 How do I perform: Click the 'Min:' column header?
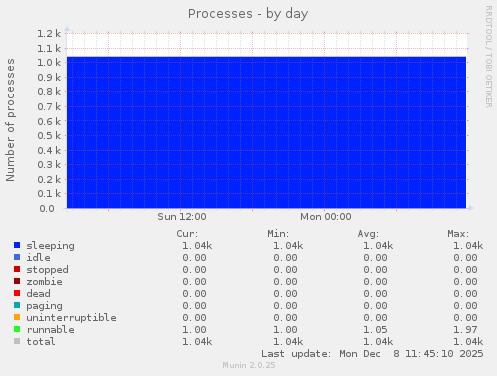point(278,234)
